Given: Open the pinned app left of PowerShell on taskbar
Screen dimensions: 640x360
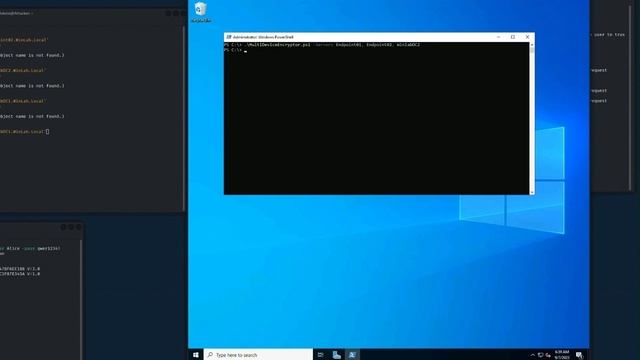Looking at the screenshot, I should point(336,355).
